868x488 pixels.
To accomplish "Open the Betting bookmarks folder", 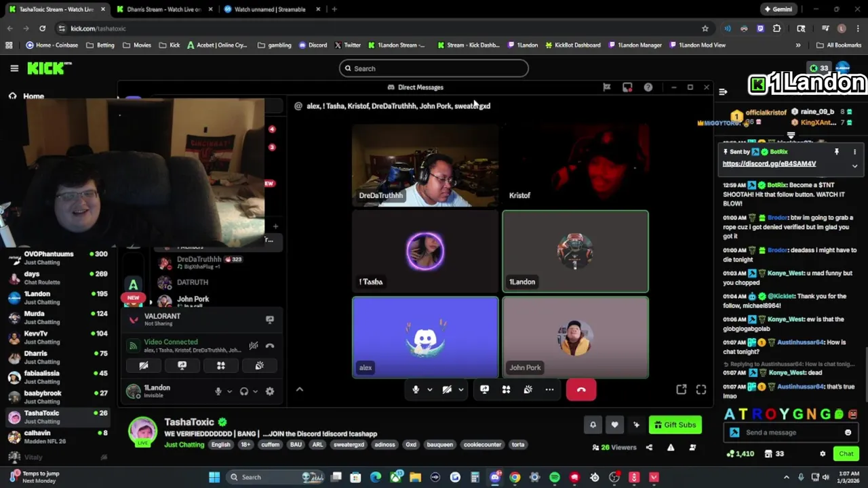I will click(x=100, y=45).
